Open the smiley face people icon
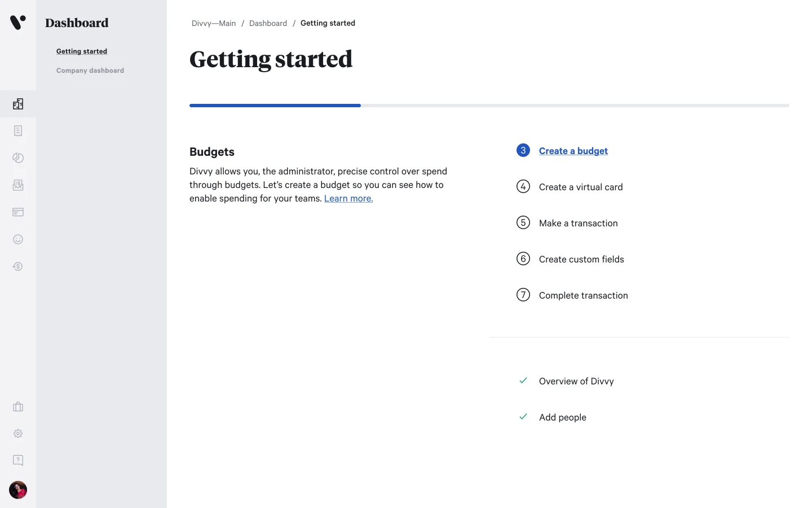The image size is (812, 508). coord(18,239)
